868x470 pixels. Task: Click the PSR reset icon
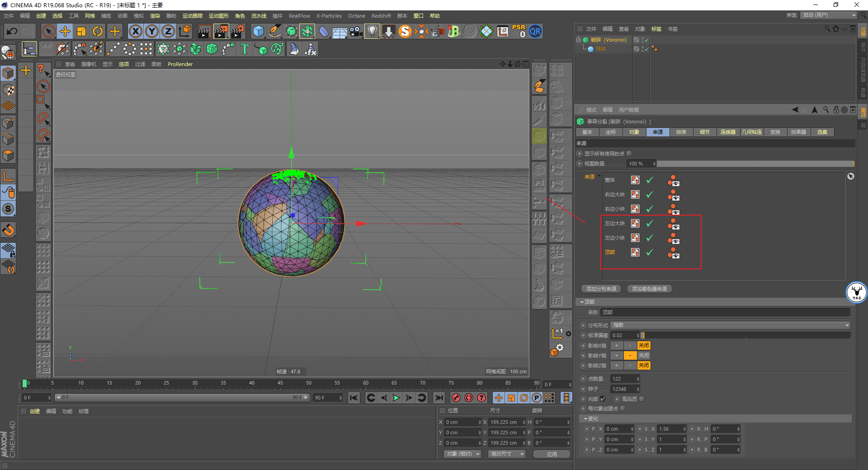tap(519, 31)
